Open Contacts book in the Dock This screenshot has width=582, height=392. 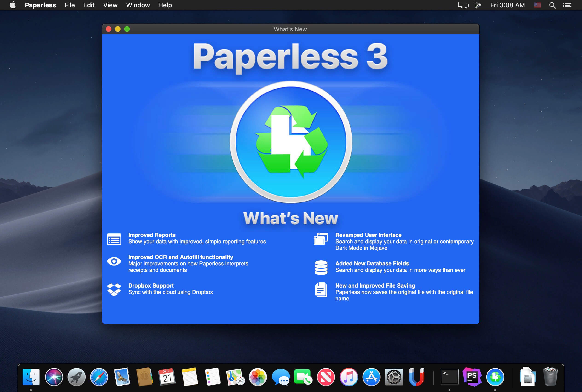click(x=144, y=377)
